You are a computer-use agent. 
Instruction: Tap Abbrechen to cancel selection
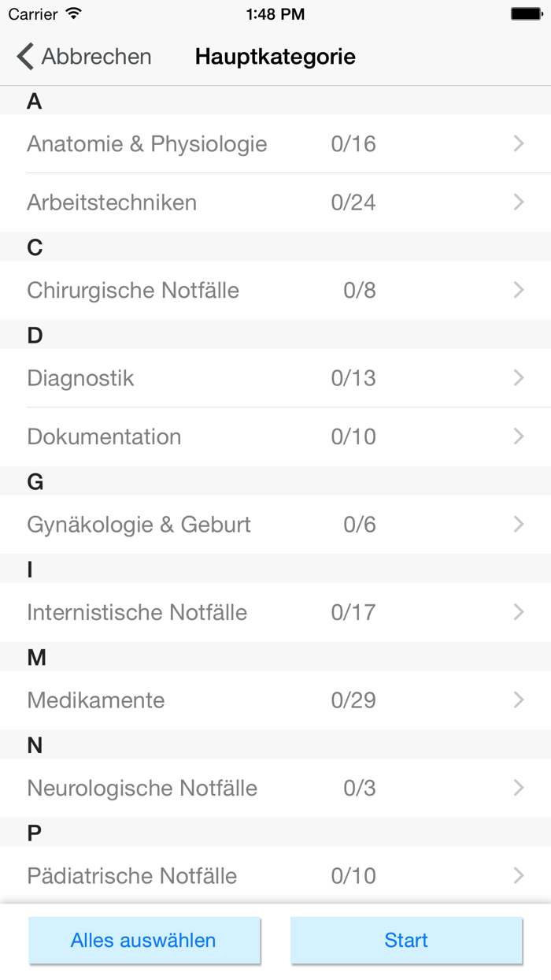pyautogui.click(x=98, y=56)
